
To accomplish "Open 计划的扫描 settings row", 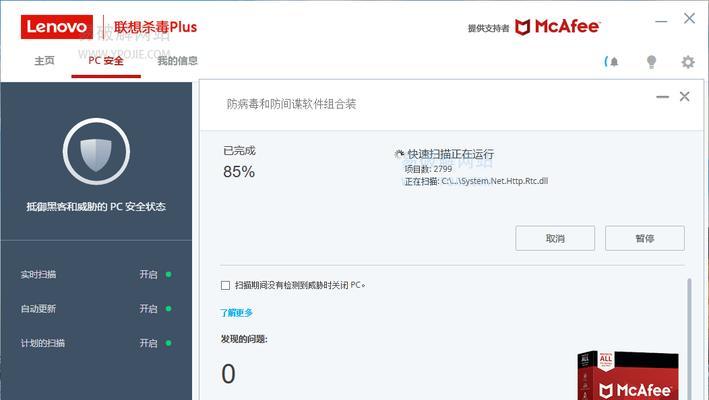I will click(x=96, y=343).
